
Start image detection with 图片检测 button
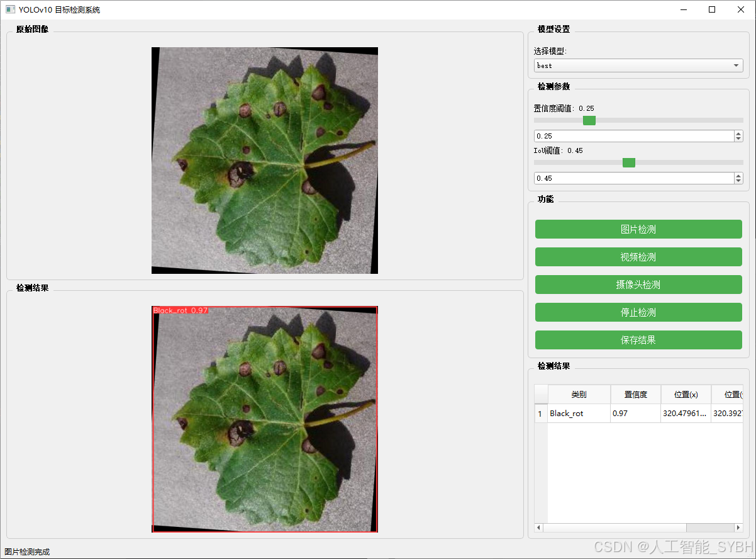(x=638, y=229)
